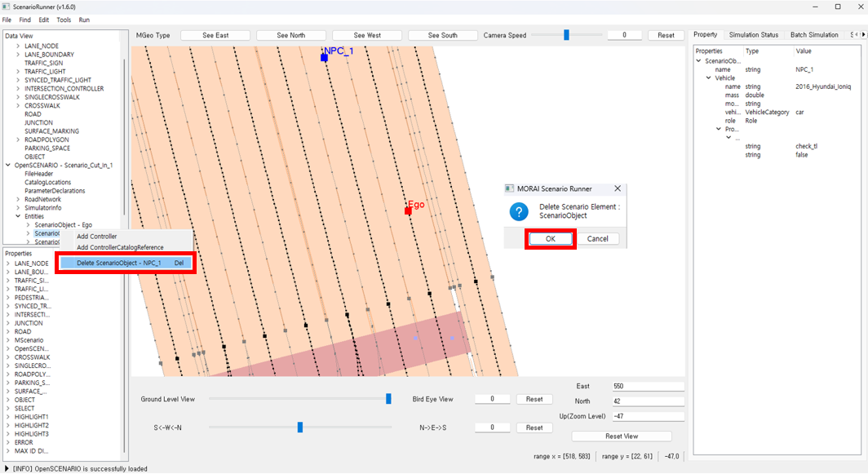Click the Camera Speed slider handle
Image resolution: width=868 pixels, height=474 pixels.
566,35
